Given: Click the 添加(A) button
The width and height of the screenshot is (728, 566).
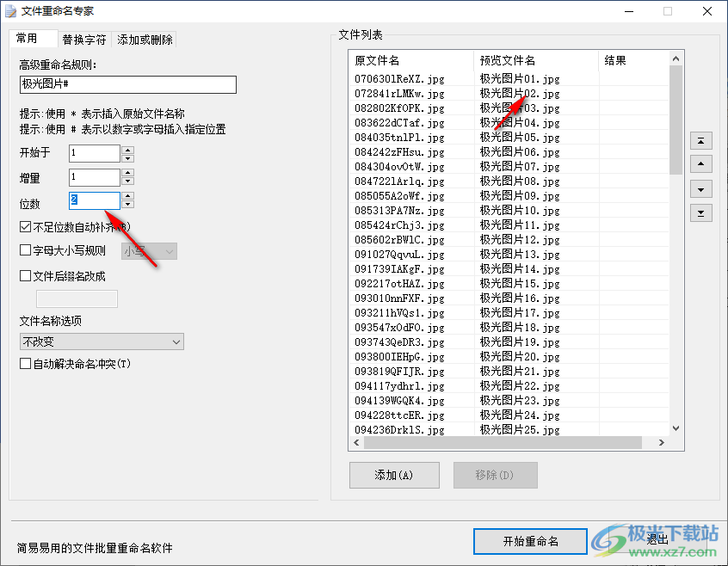Looking at the screenshot, I should 394,475.
